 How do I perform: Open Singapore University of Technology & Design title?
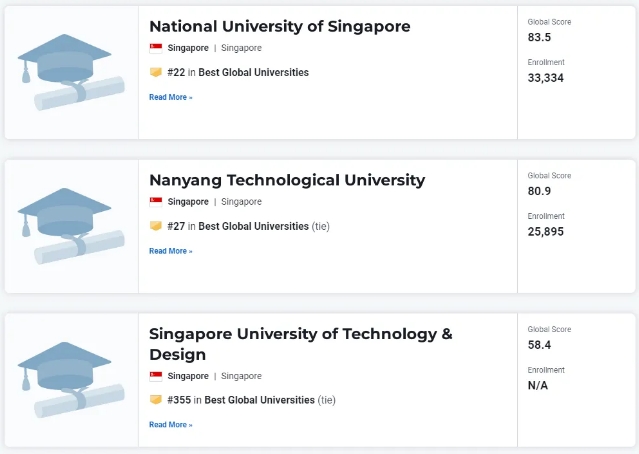300,334
